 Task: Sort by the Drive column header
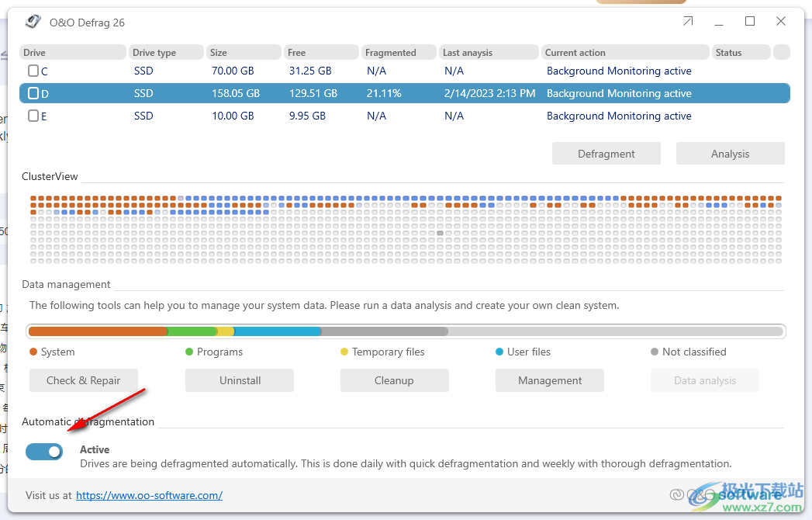[x=72, y=52]
